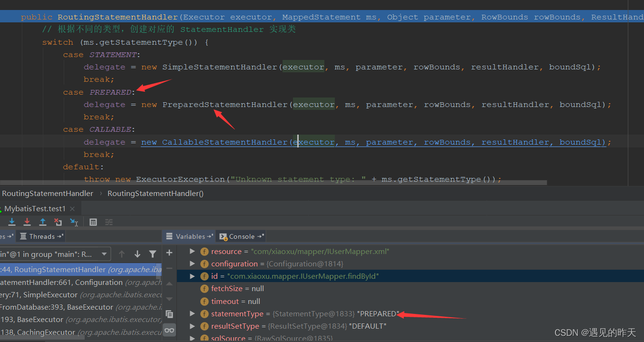Expand the resource variable node
The image size is (644, 342).
tap(192, 251)
